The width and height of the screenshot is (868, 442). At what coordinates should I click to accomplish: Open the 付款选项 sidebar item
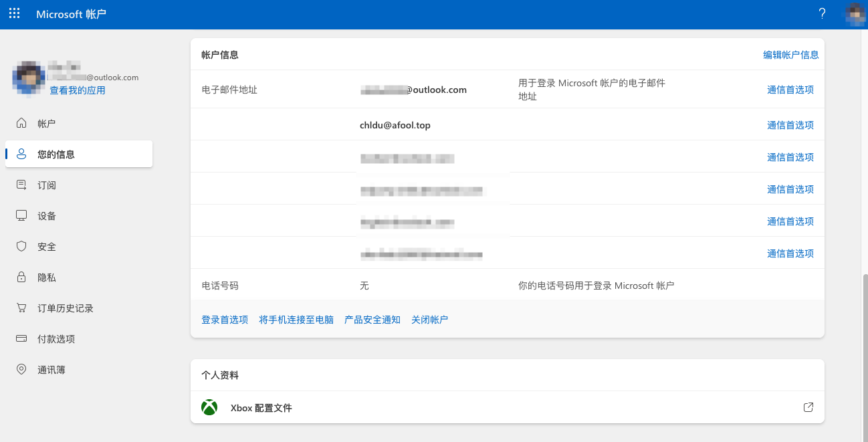point(79,339)
